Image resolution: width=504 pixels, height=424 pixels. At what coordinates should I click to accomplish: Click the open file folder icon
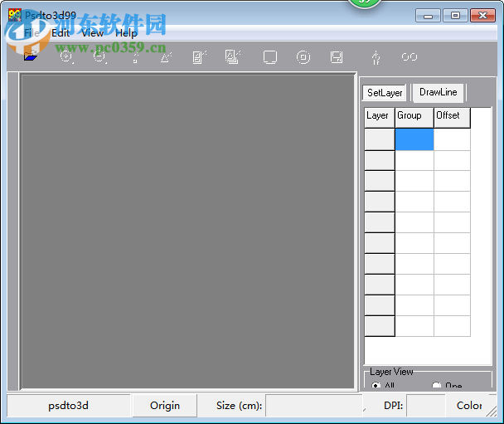[x=31, y=56]
